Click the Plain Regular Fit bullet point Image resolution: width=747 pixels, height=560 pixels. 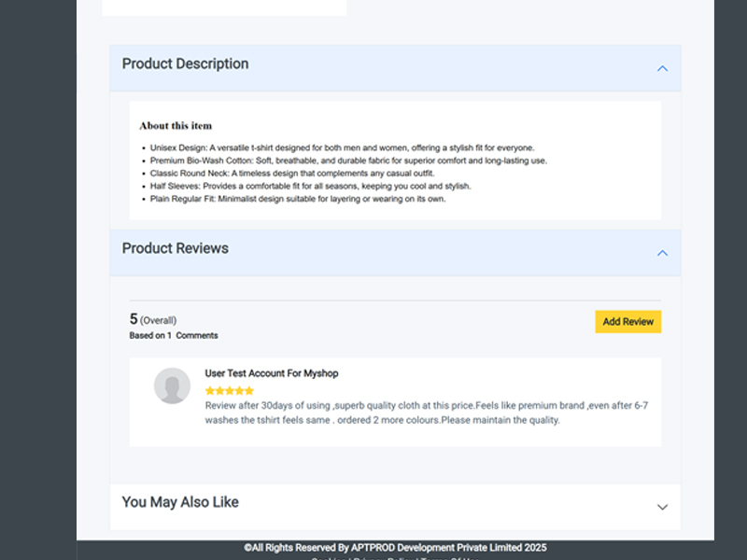pos(298,199)
